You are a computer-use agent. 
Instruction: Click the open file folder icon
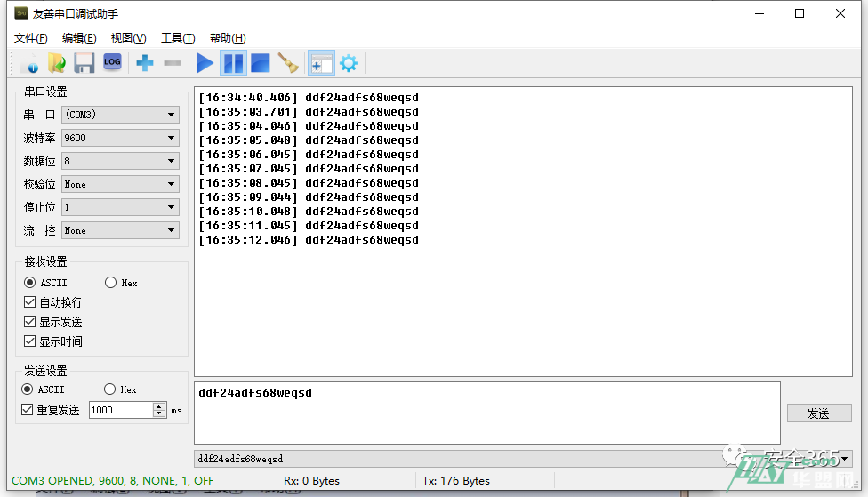click(x=56, y=63)
